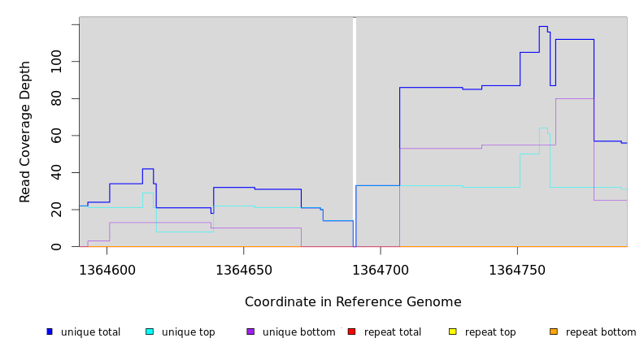Click the 1364650 x-axis tick label
644x351 pixels.
pyautogui.click(x=243, y=270)
